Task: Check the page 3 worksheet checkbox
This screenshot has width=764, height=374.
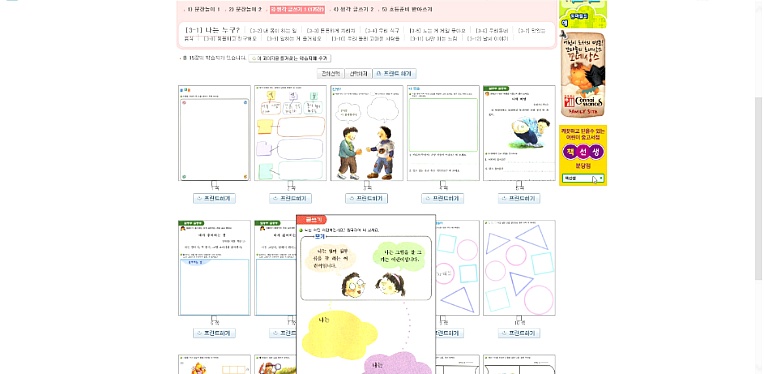Action: pyautogui.click(x=366, y=185)
